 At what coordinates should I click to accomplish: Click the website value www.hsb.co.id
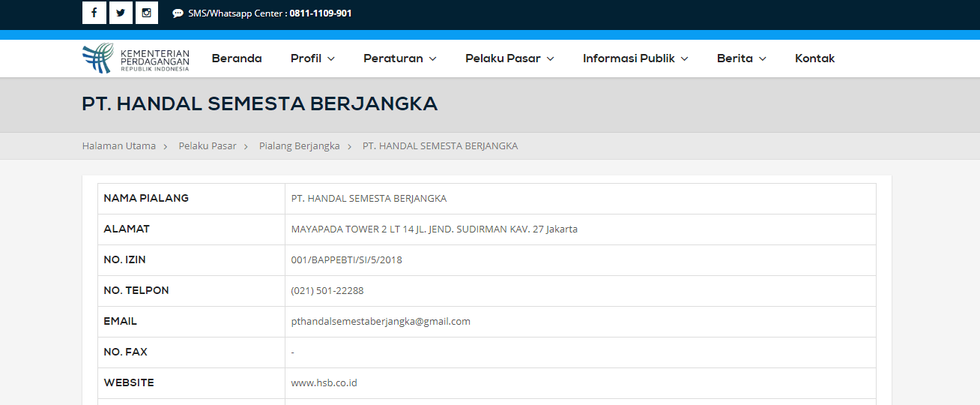tap(324, 383)
